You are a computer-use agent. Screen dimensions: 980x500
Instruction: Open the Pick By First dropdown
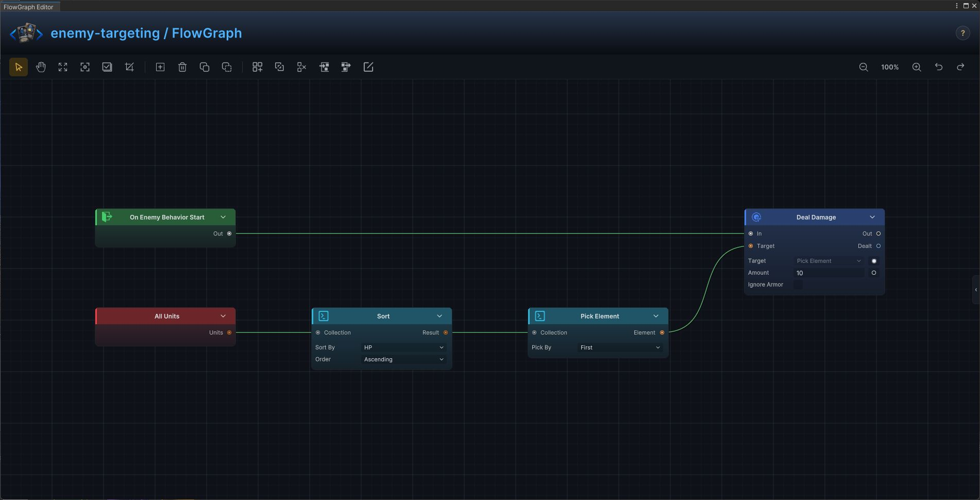point(620,347)
